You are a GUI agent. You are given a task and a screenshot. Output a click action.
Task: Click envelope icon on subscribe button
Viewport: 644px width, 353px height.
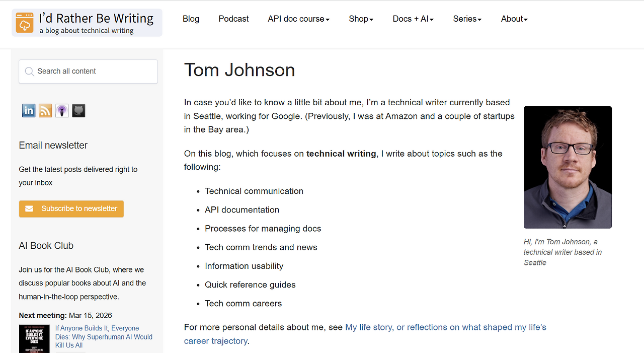(x=29, y=208)
